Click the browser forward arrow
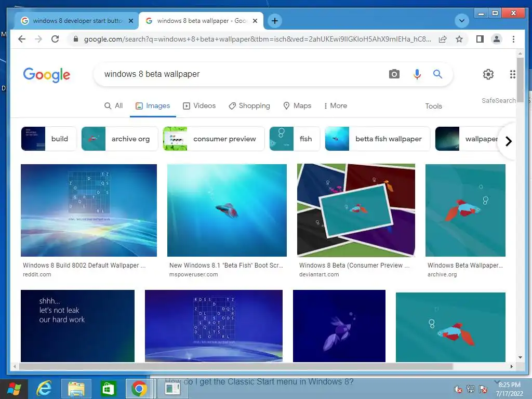532x399 pixels. click(x=38, y=39)
